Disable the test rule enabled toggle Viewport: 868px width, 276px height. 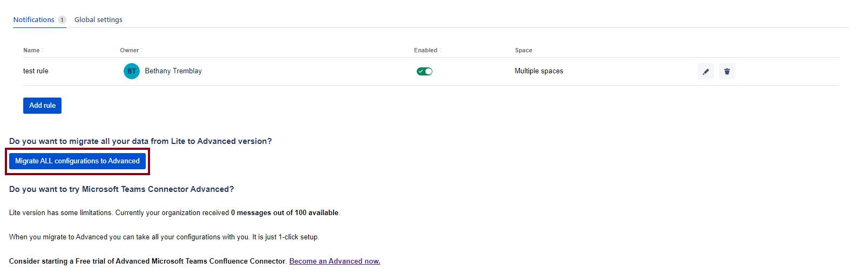pos(424,71)
